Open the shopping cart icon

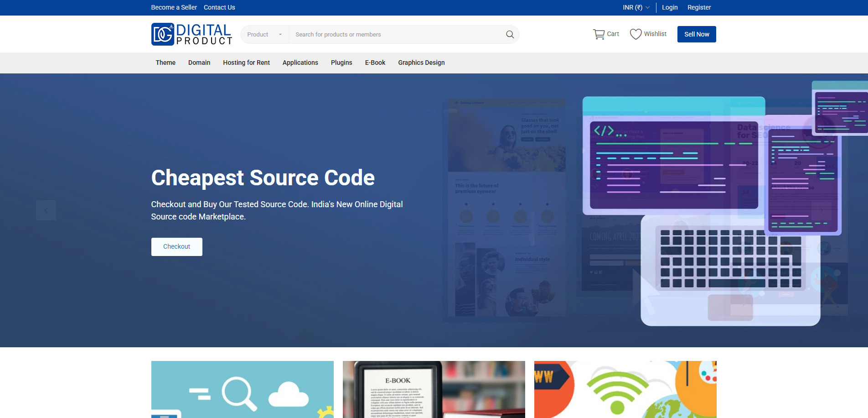(x=599, y=34)
